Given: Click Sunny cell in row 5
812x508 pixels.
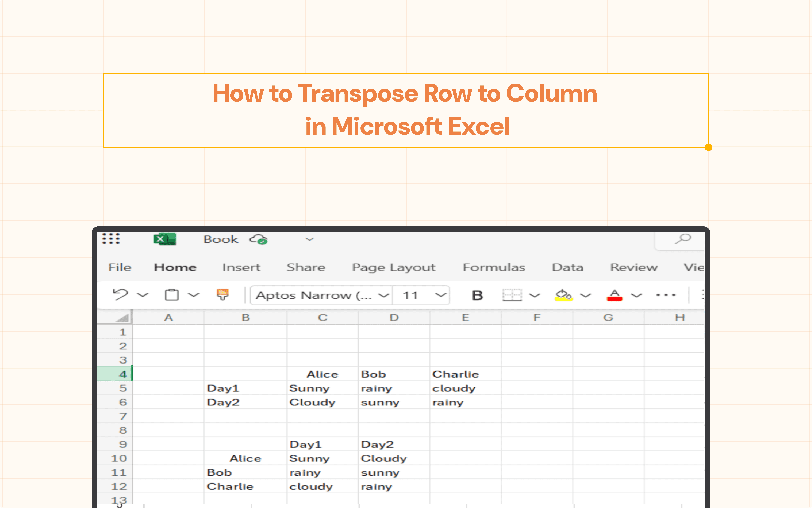Looking at the screenshot, I should pos(322,388).
